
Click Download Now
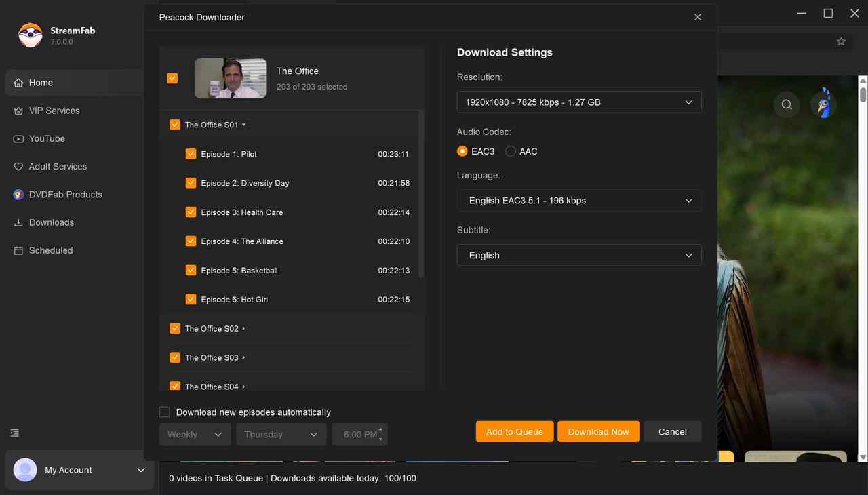point(598,431)
